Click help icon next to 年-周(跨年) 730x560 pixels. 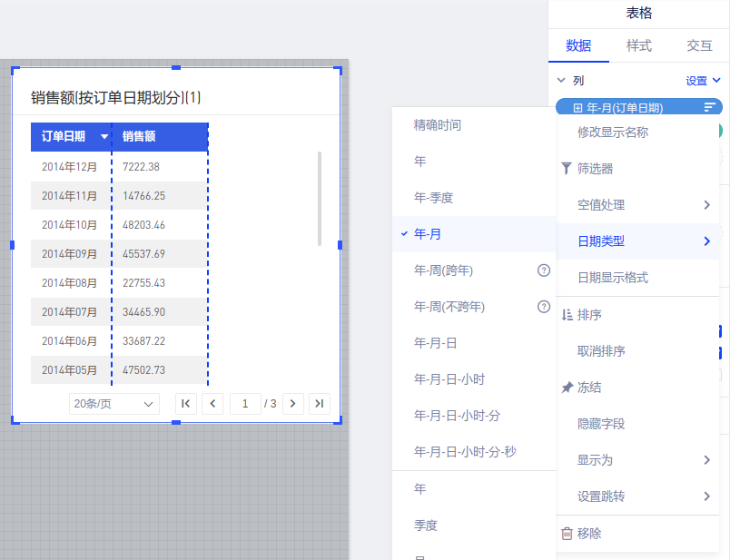[544, 270]
